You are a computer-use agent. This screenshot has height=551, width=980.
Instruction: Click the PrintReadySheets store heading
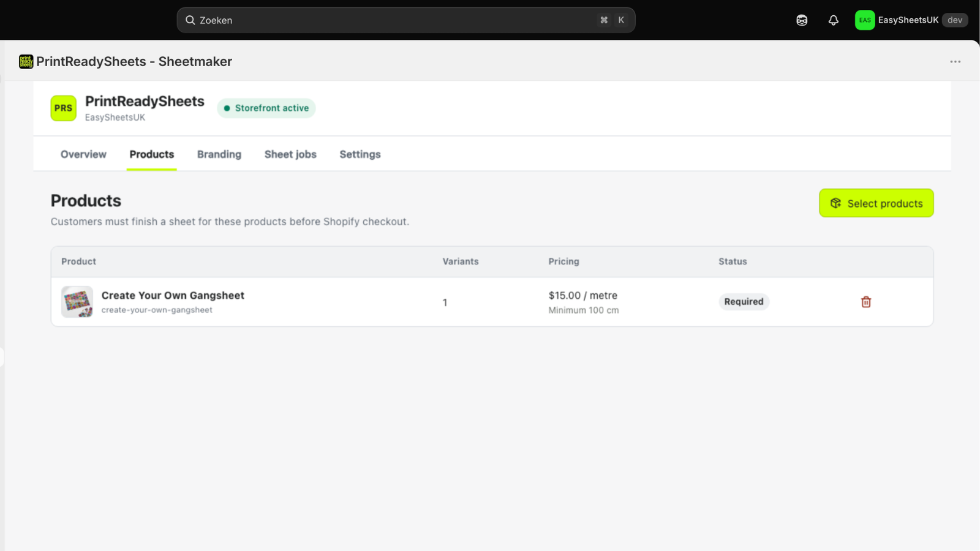coord(145,101)
